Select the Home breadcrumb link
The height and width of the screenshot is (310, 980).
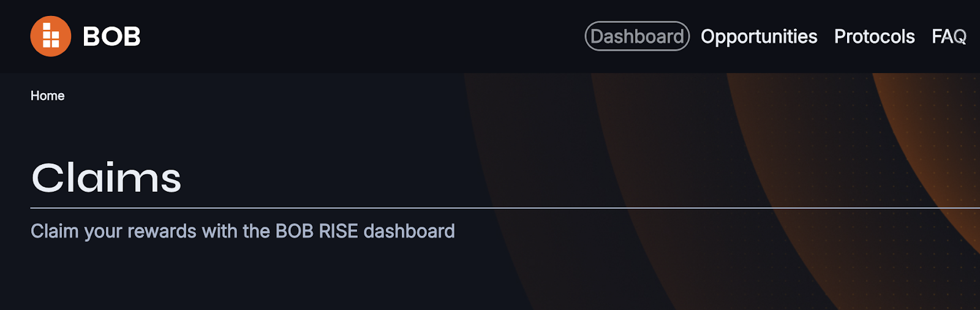coord(48,96)
